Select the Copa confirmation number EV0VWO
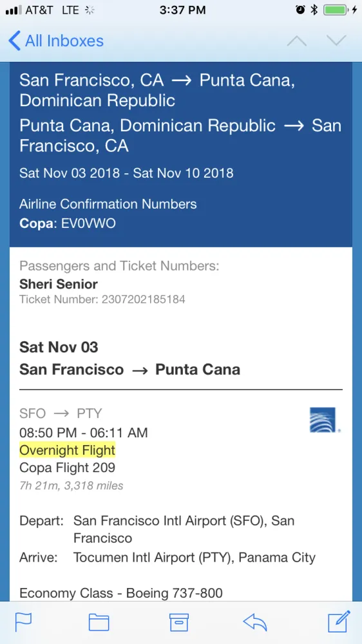This screenshot has height=644, width=362. (88, 223)
